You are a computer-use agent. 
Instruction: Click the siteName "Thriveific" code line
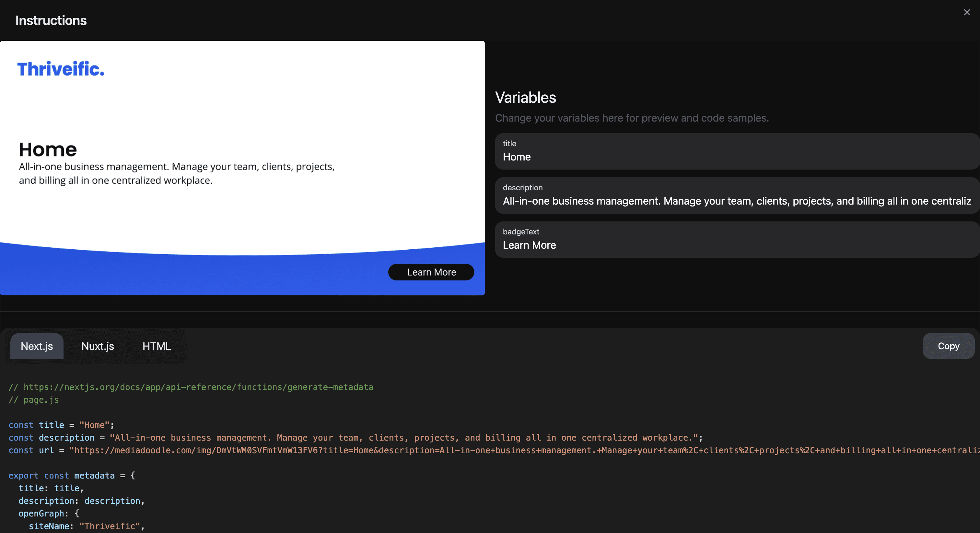tap(87, 526)
